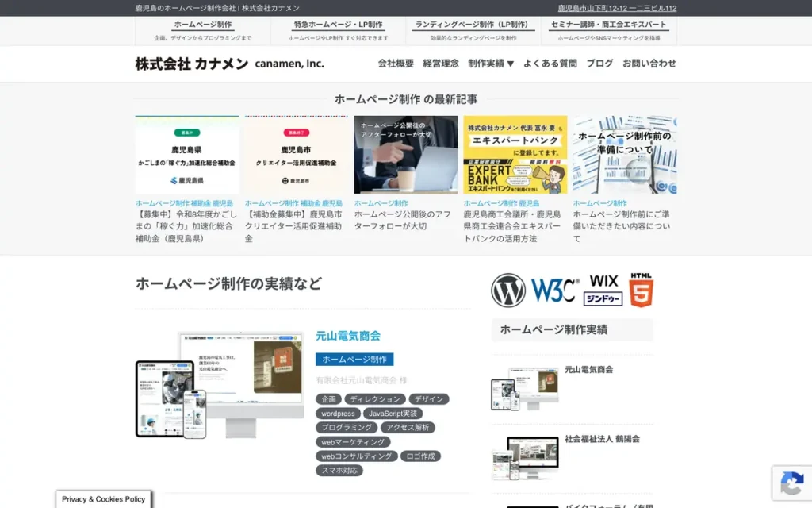Open sidebar 元山電気商会 text link

(589, 370)
